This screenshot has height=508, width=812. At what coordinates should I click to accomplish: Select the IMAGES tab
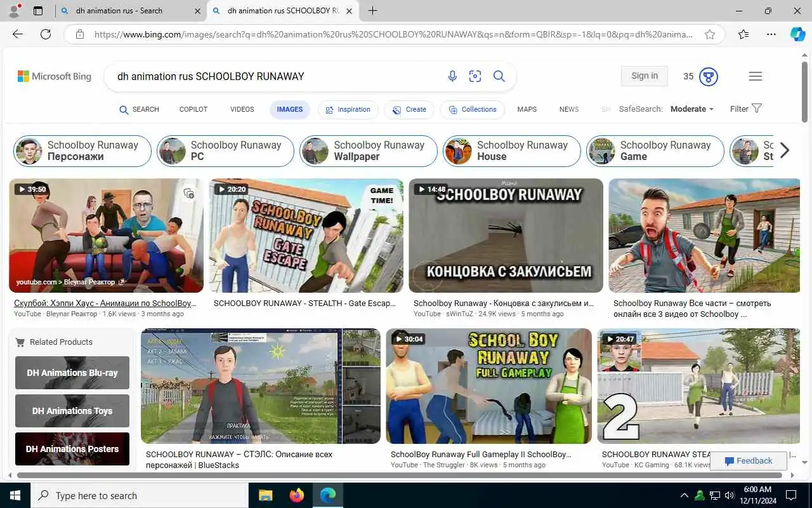point(290,109)
